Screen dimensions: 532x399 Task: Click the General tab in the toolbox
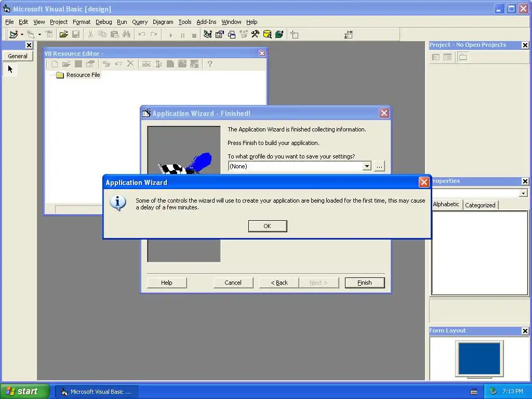pyautogui.click(x=18, y=56)
